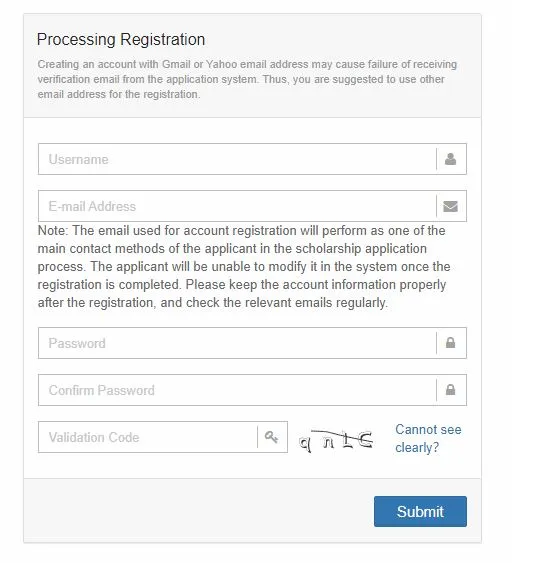Click the padlock icon in Password field

point(450,343)
